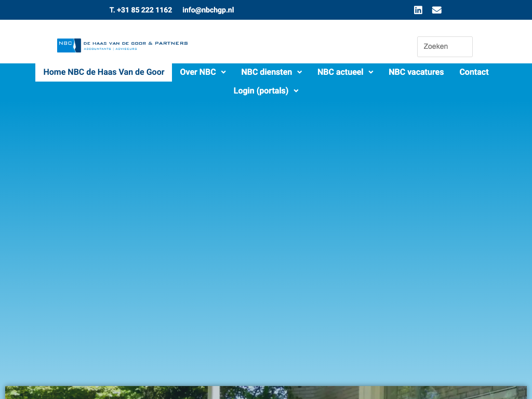The image size is (532, 399).
Task: Select the Login (portals) menu label
Action: pos(261,91)
